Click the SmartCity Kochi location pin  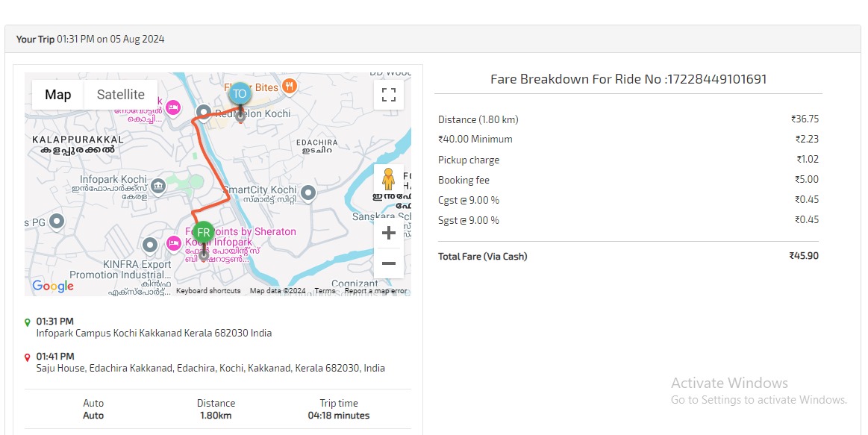click(307, 193)
